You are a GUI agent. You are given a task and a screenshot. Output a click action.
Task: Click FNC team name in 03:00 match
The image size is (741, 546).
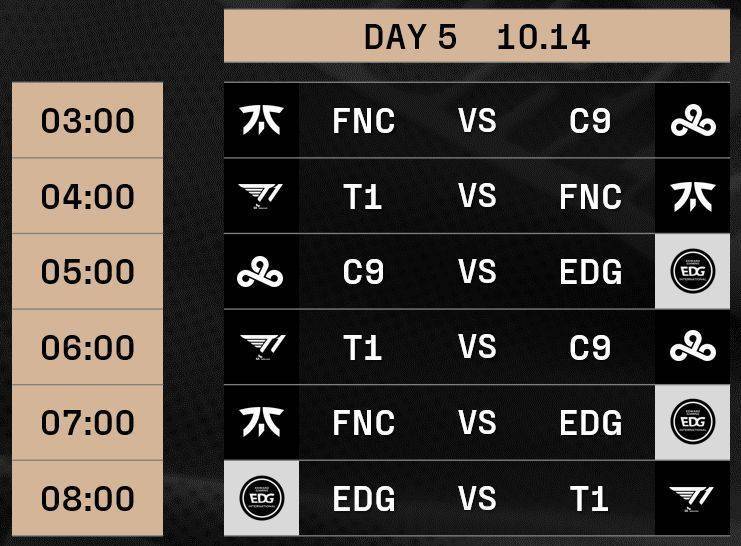pyautogui.click(x=364, y=121)
